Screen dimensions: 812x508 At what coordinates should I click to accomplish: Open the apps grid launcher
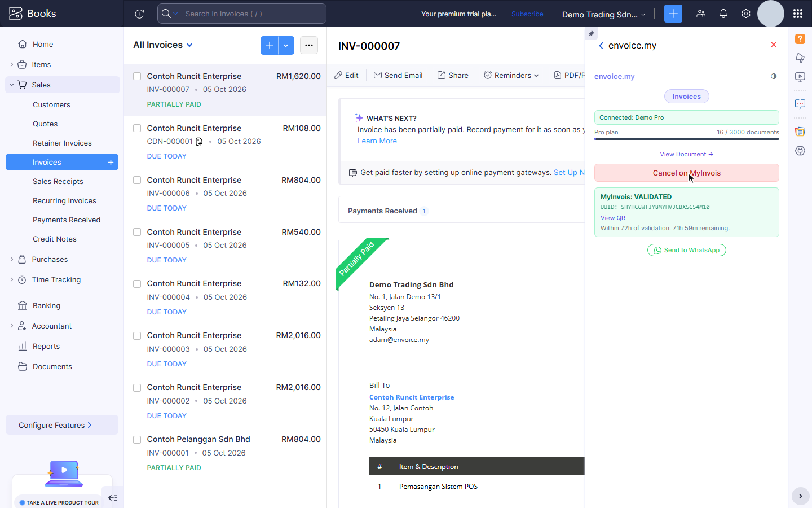pos(798,14)
